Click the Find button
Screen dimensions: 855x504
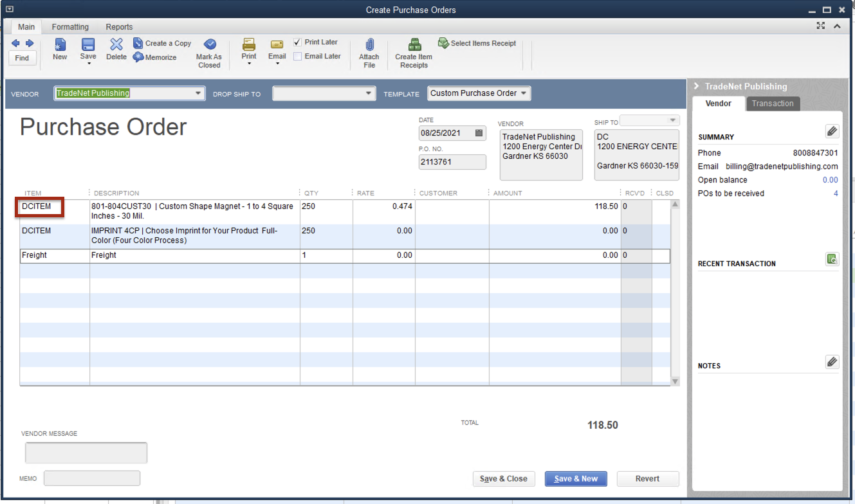pos(22,58)
